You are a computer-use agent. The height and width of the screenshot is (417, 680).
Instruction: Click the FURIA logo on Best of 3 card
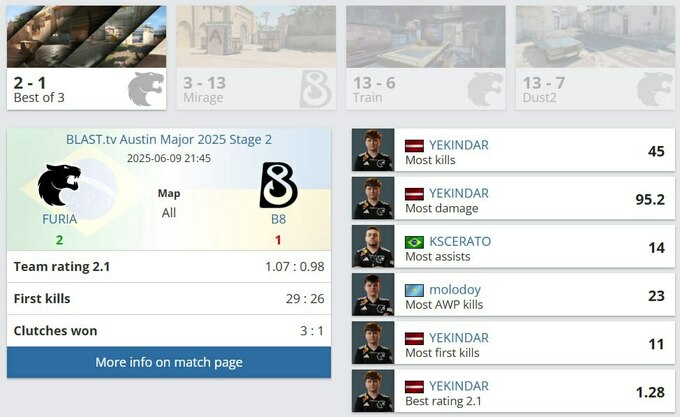[146, 89]
